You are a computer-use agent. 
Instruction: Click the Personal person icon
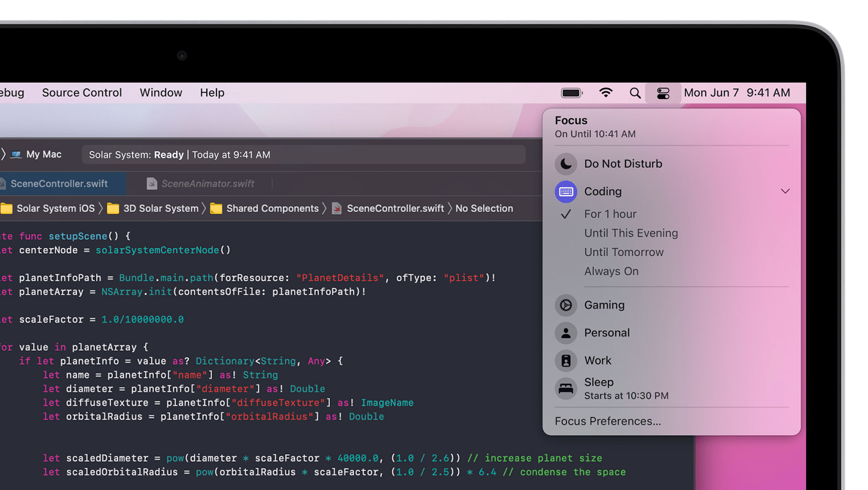[x=566, y=333]
